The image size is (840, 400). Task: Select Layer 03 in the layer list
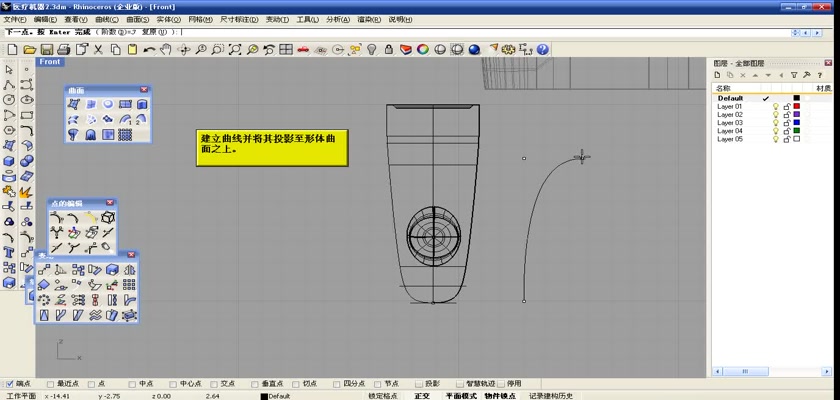tap(730, 123)
